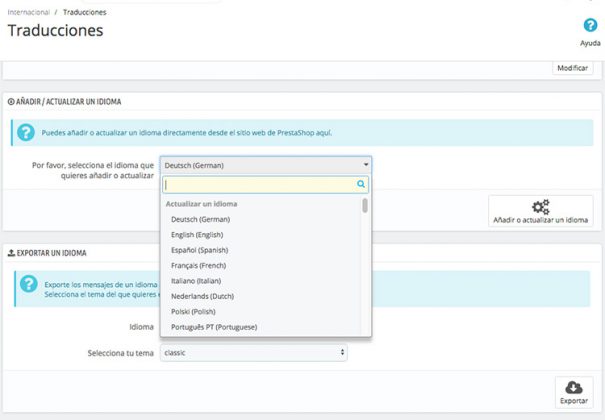This screenshot has height=420, width=605.
Task: Click the language search input field
Action: 260,184
